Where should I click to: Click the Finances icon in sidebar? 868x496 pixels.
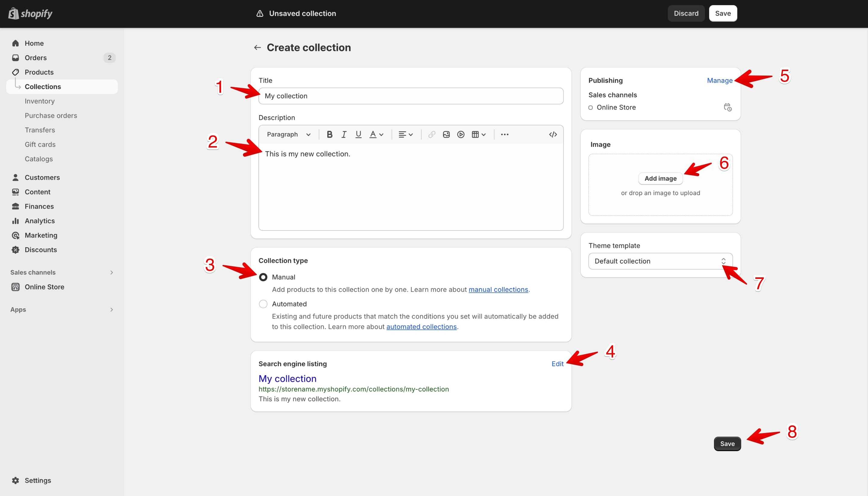point(15,206)
